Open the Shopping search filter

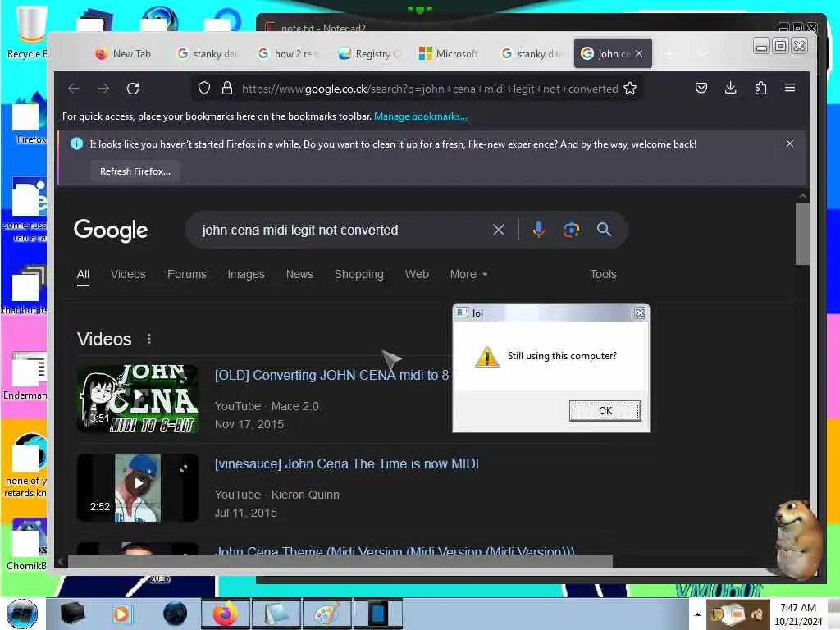(359, 274)
